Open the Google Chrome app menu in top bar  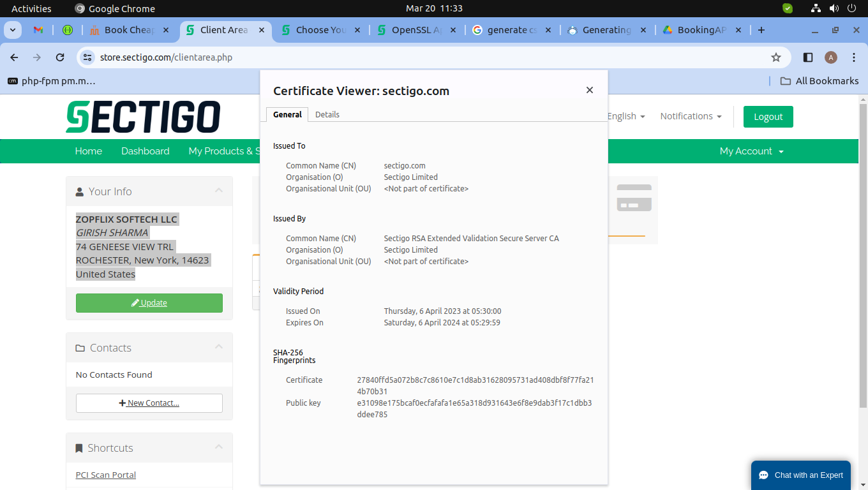tap(115, 8)
